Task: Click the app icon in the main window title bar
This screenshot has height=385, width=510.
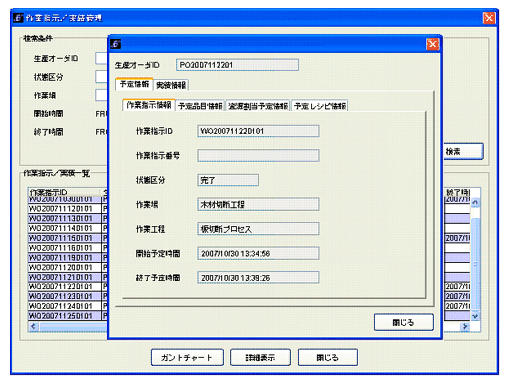Action: (19, 18)
